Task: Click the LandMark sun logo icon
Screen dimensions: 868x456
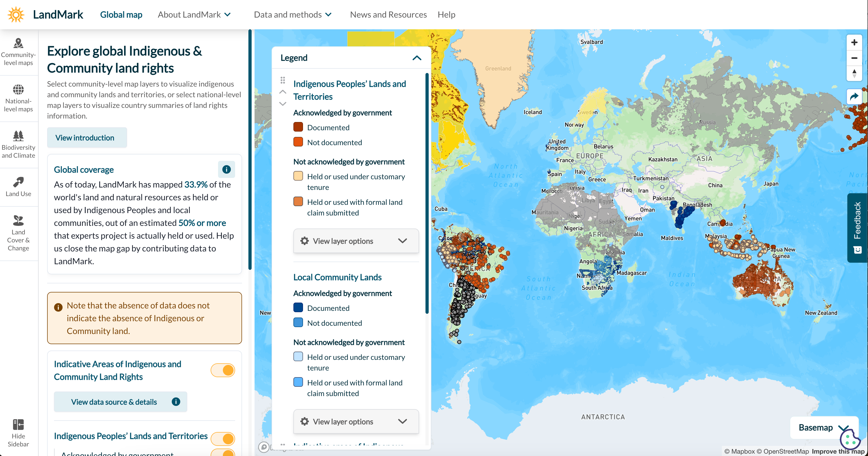Action: coord(16,14)
